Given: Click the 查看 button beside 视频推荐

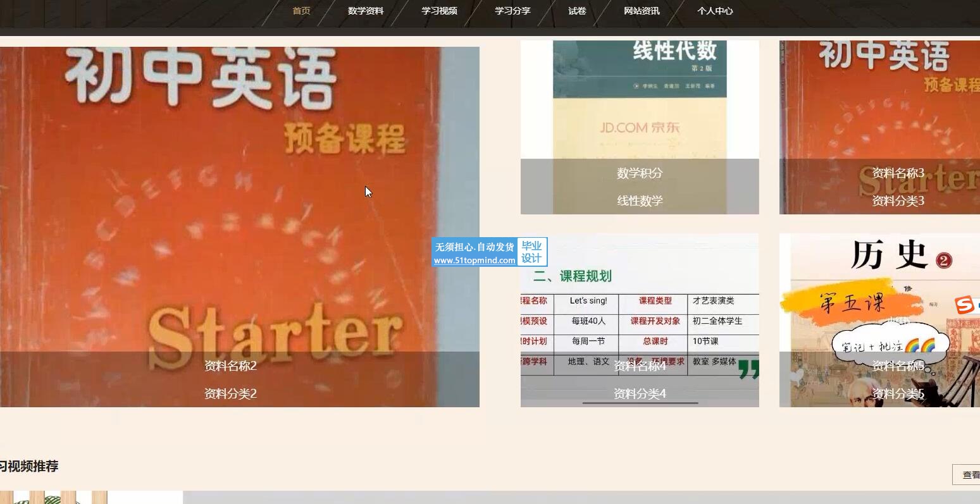Looking at the screenshot, I should pyautogui.click(x=967, y=474).
